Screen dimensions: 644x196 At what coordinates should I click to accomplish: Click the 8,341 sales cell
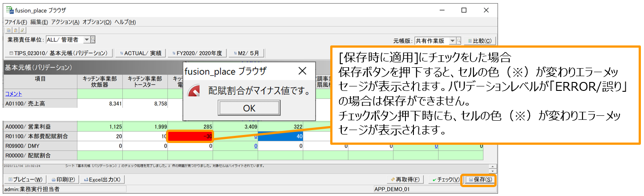(100, 103)
